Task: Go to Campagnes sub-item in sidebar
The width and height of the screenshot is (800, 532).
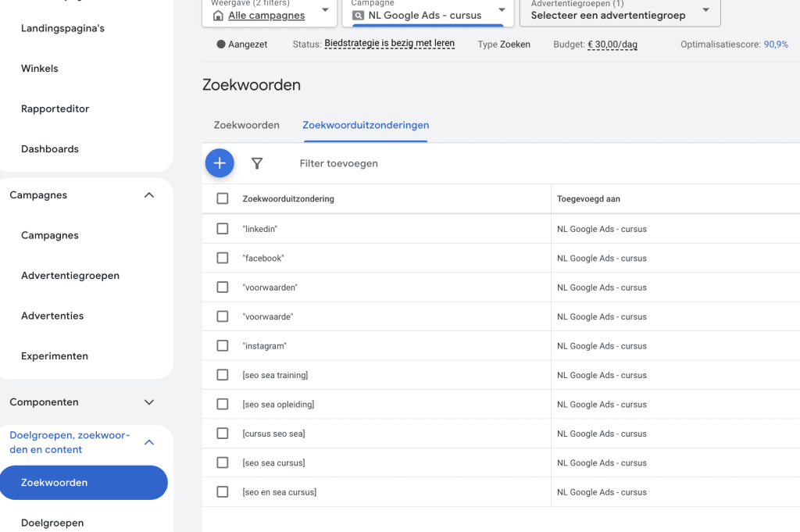Action: (x=50, y=235)
